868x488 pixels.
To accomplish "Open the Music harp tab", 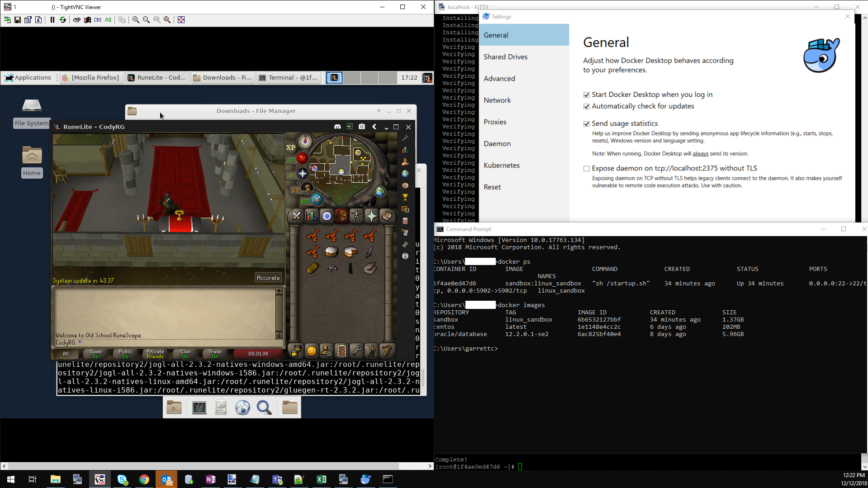I will [386, 351].
